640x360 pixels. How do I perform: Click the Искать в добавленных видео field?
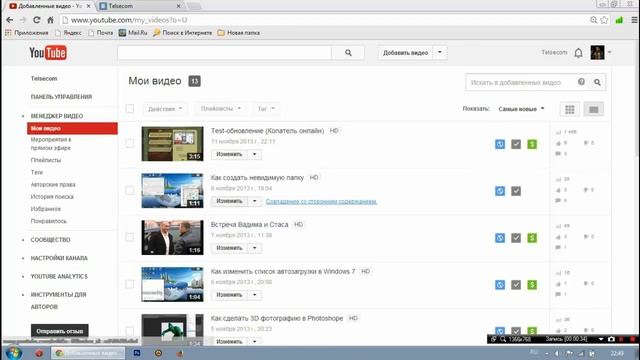(521, 82)
